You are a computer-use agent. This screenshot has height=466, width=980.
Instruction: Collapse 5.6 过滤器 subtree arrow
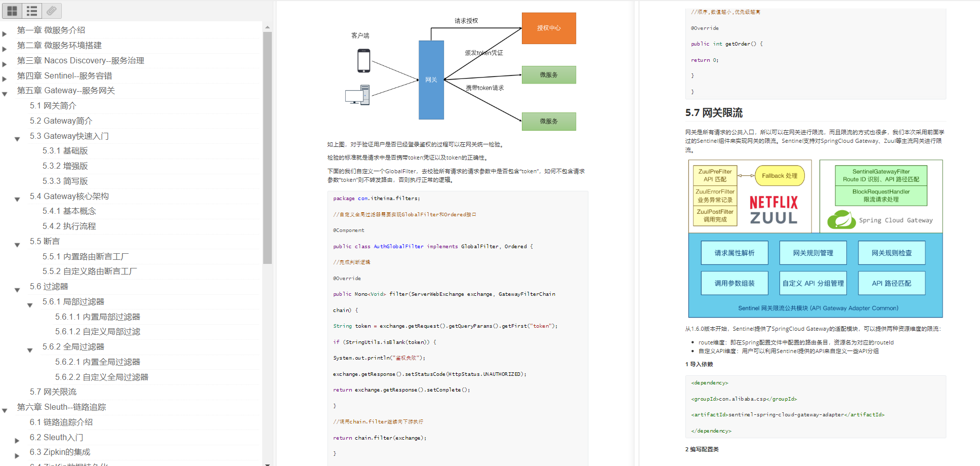(17, 290)
